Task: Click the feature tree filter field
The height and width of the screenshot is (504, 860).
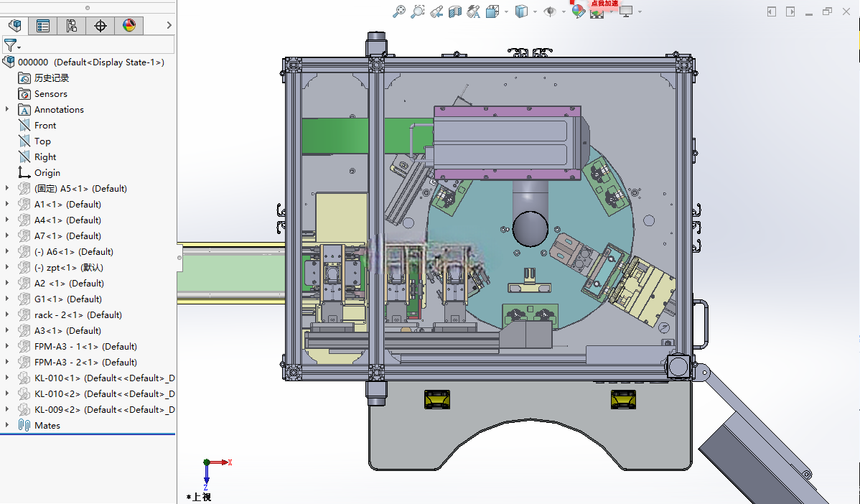Action: tap(88, 45)
